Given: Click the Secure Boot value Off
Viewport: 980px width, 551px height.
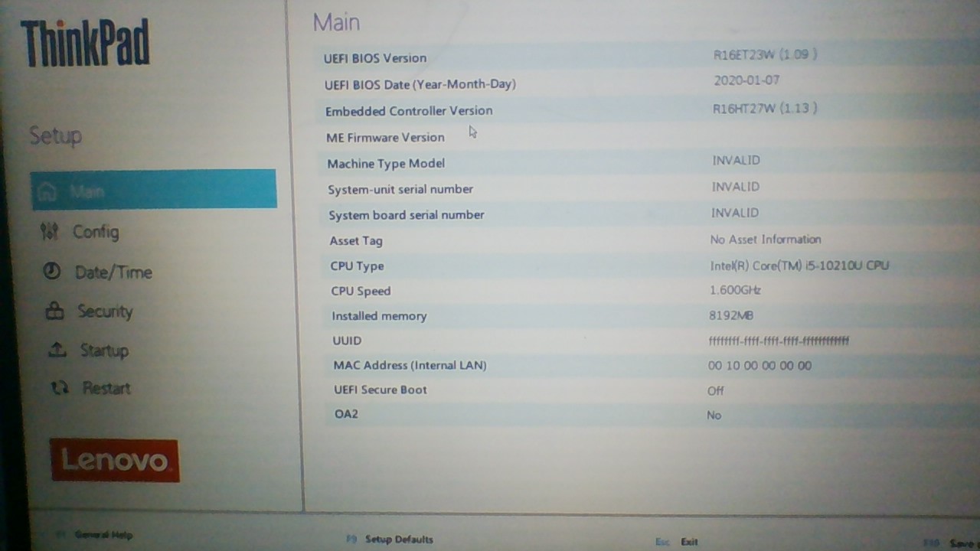Looking at the screenshot, I should 715,391.
